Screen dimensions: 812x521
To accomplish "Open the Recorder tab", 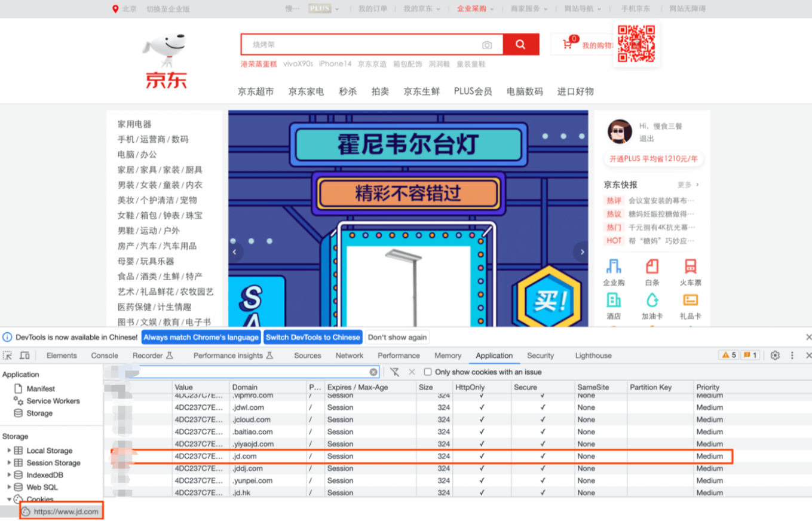I will pos(153,355).
